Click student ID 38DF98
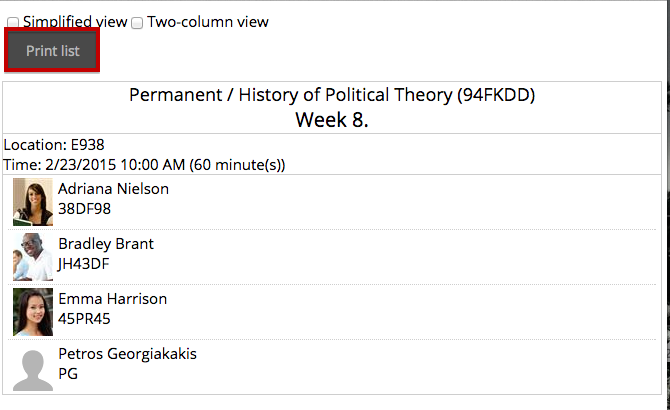The width and height of the screenshot is (670, 410). (x=84, y=209)
